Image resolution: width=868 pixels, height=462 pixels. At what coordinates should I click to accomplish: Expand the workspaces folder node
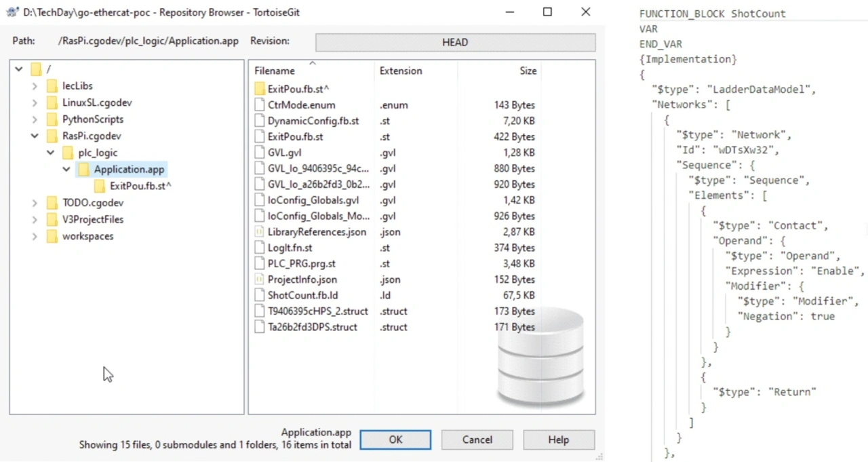35,237
